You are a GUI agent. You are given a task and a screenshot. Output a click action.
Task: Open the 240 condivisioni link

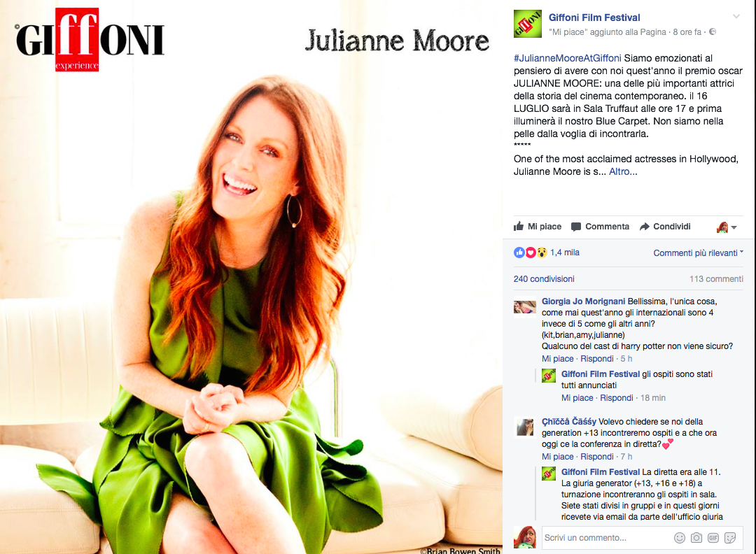(x=544, y=279)
